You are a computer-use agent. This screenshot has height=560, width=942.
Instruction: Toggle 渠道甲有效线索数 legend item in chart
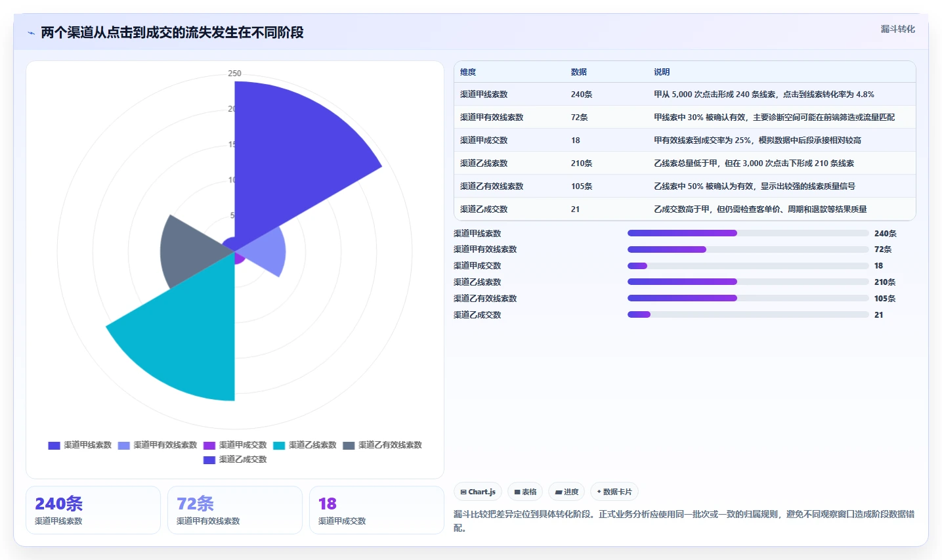158,445
